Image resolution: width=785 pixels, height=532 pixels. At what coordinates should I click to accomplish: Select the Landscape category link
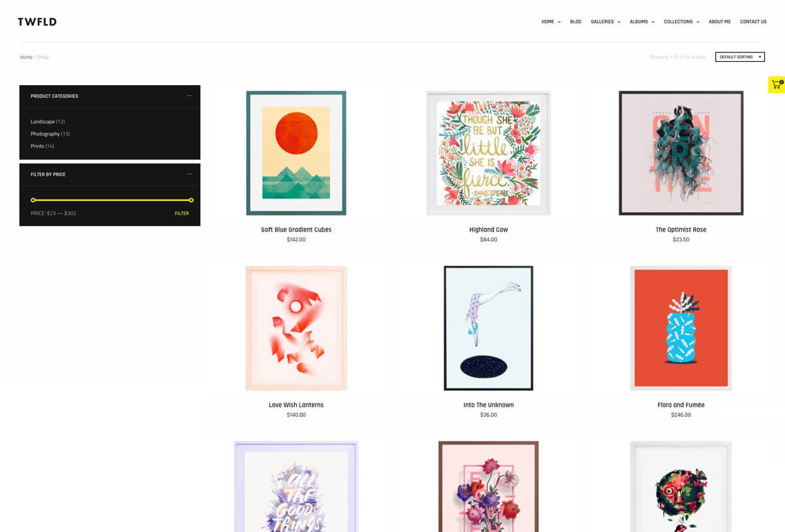click(x=43, y=122)
